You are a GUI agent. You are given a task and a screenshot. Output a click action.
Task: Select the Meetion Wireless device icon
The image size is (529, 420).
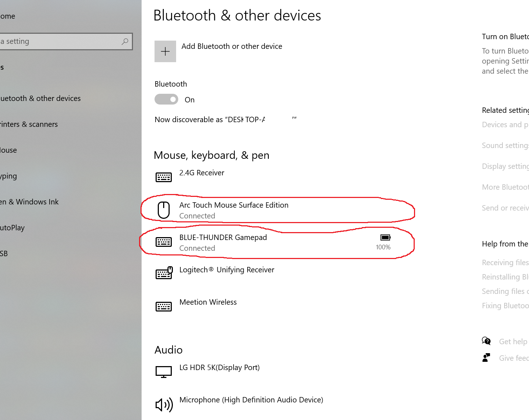coord(164,306)
